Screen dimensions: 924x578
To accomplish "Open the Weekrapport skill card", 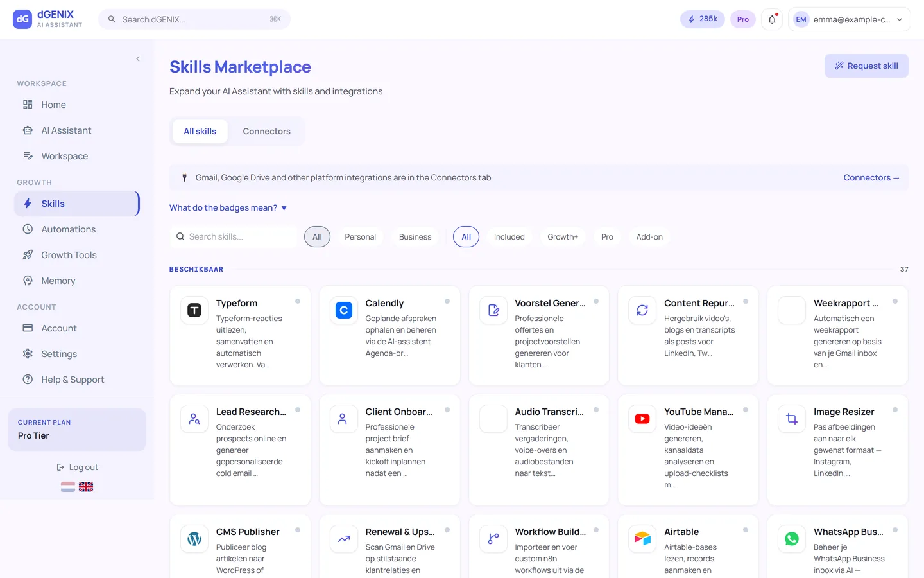I will (837, 335).
